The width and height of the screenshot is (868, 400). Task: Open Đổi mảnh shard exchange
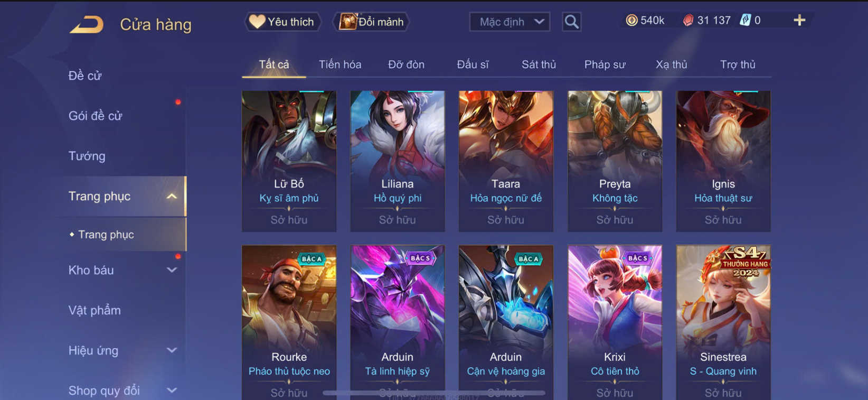coord(371,22)
